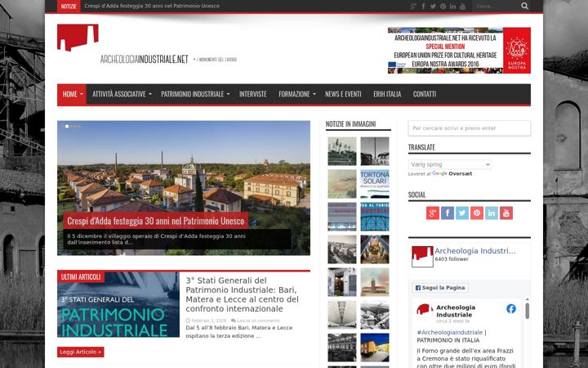Open blue gasometer 'Industriale' thumbnail
The width and height of the screenshot is (588, 368).
coord(375,217)
